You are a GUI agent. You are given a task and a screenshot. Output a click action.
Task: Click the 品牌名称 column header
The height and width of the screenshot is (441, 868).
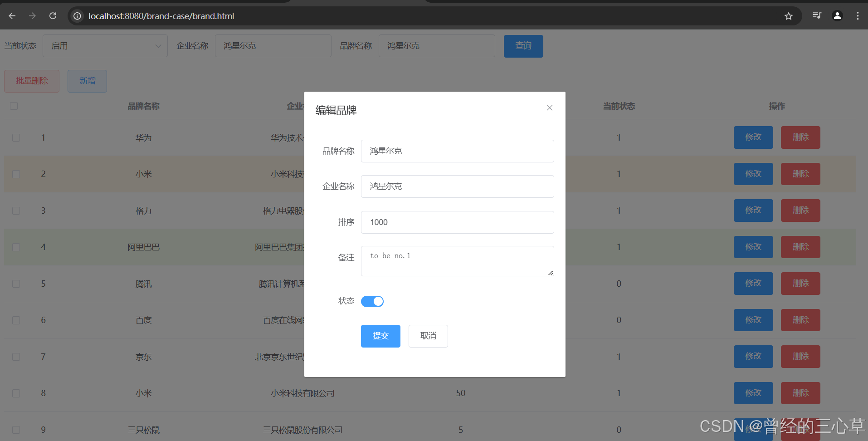[143, 106]
